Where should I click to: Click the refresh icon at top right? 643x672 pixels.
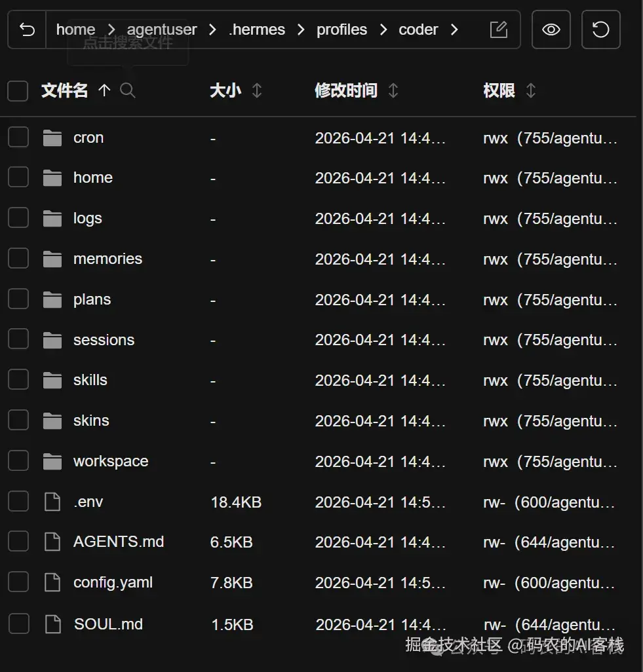[x=600, y=29]
